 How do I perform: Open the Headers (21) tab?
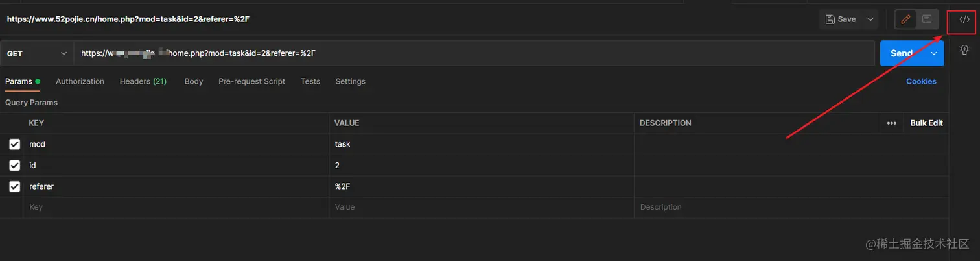tap(143, 81)
